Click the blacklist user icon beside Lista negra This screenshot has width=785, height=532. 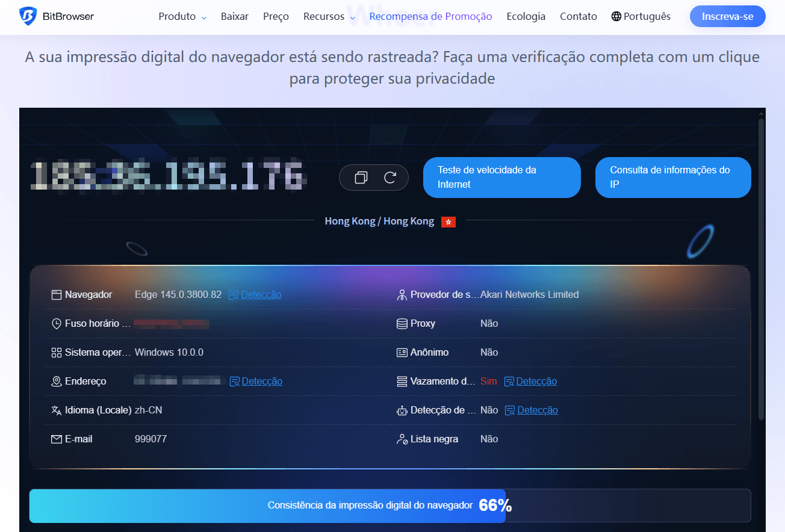tap(402, 439)
